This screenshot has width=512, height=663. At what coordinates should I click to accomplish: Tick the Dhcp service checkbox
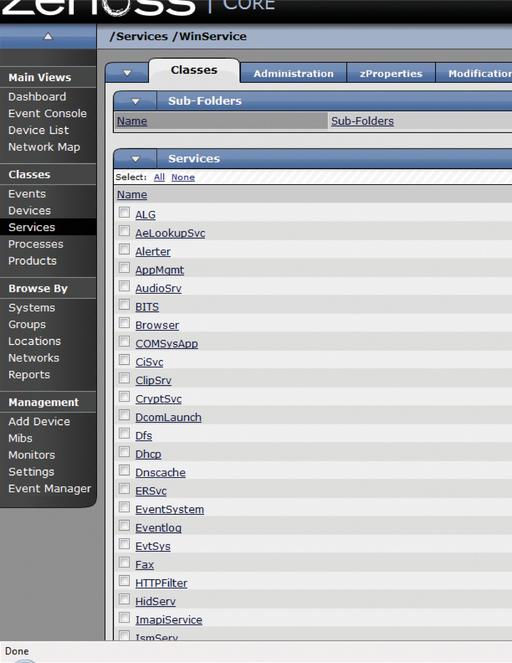[x=124, y=452]
